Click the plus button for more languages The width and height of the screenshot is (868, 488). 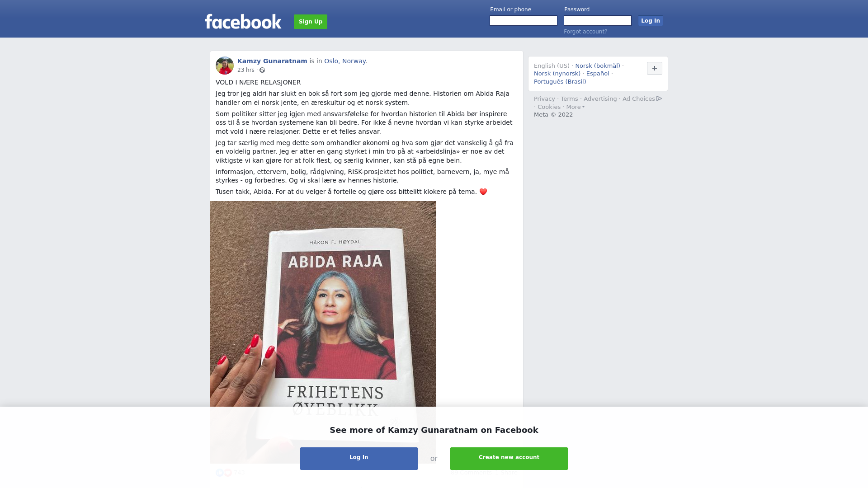click(654, 68)
